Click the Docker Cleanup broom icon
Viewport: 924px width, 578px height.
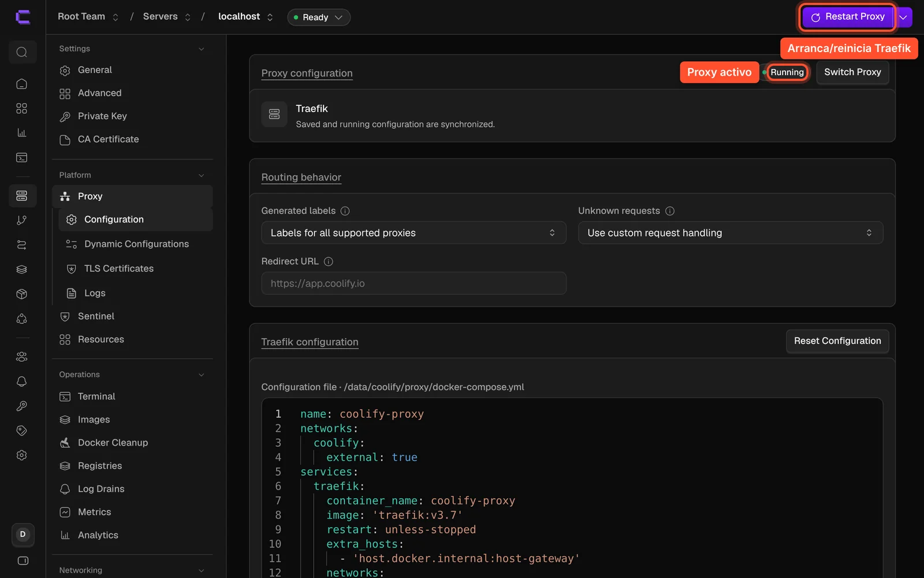65,443
